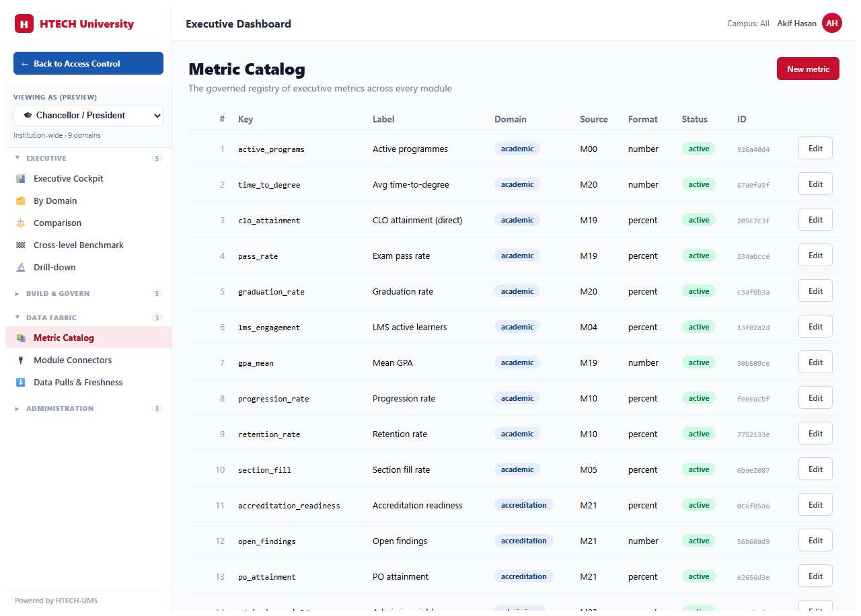Open Executive Cockpit in the sidebar

[x=88, y=179]
